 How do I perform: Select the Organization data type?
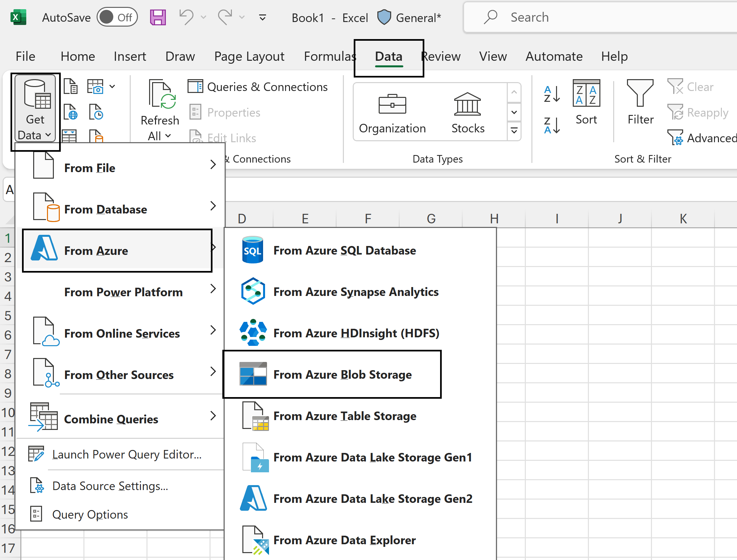pos(392,113)
